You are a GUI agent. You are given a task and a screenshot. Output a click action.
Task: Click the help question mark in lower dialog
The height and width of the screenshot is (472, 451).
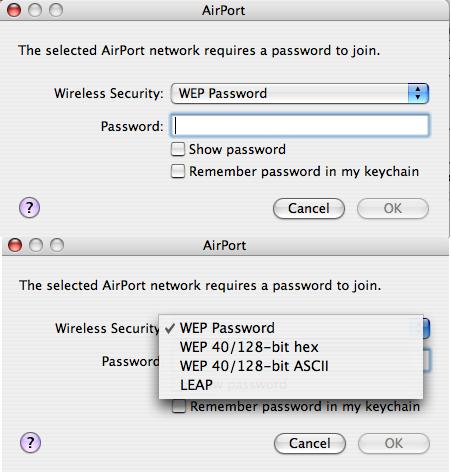coord(30,442)
